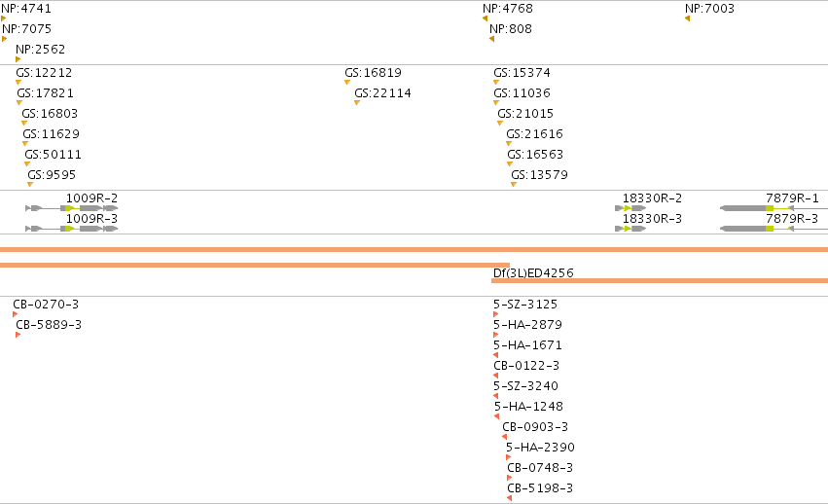Viewport: 828px width, 504px height.
Task: Click the 5-HA-1671 insertion label
Action: pyautogui.click(x=527, y=345)
